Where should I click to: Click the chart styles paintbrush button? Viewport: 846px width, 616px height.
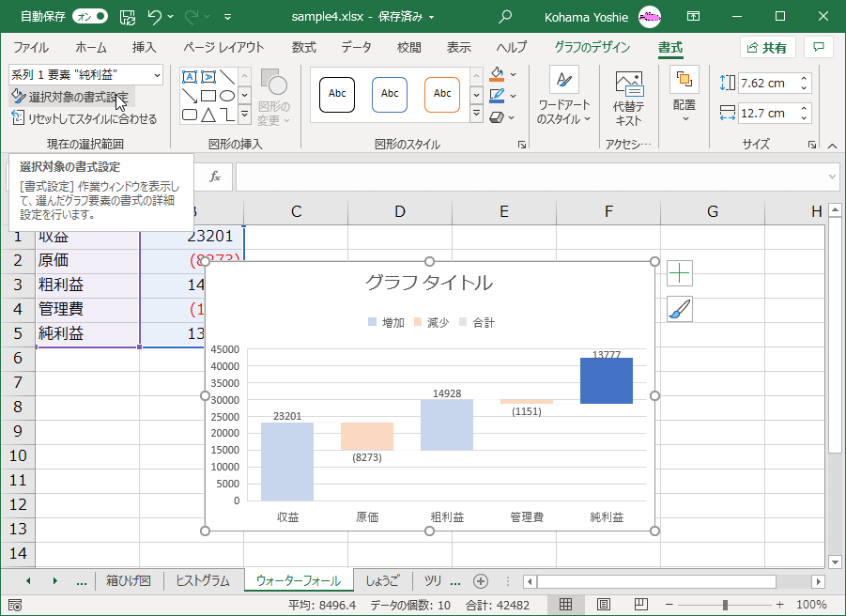click(x=679, y=310)
